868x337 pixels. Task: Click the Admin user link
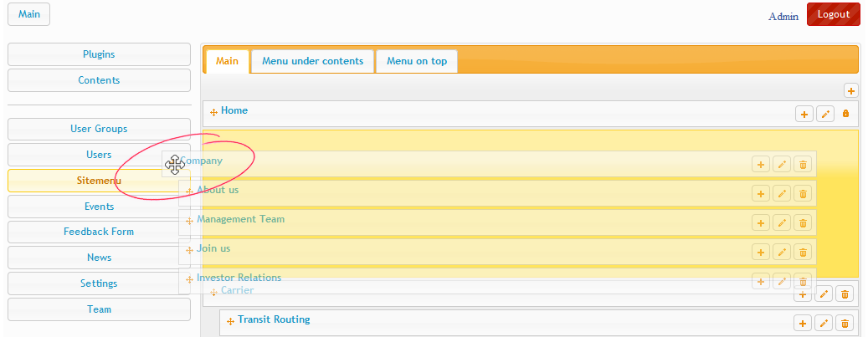(783, 16)
